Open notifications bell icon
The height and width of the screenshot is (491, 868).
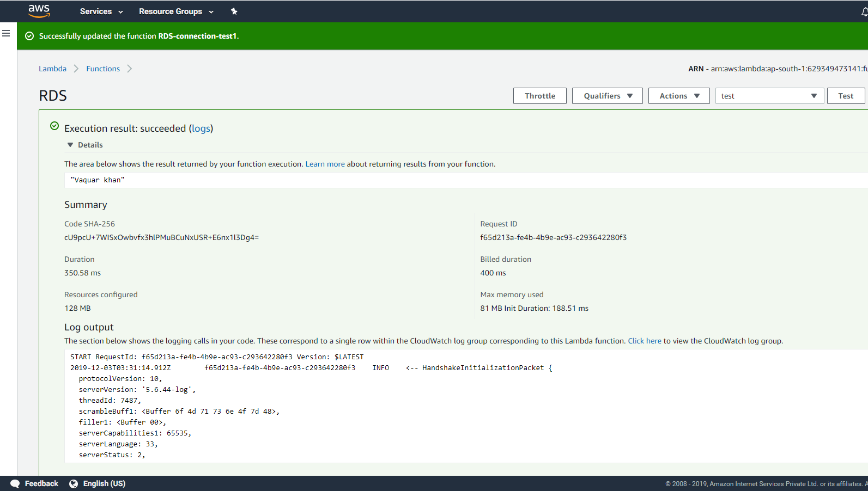864,11
